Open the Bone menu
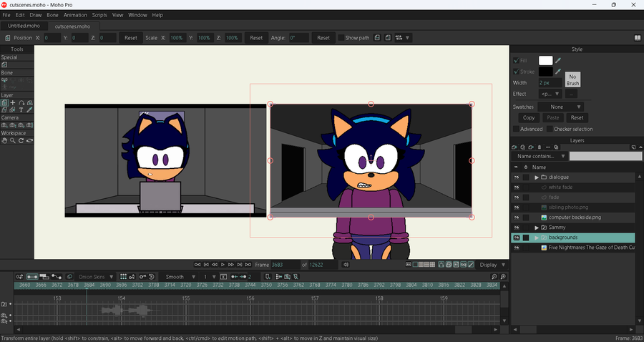 click(52, 15)
